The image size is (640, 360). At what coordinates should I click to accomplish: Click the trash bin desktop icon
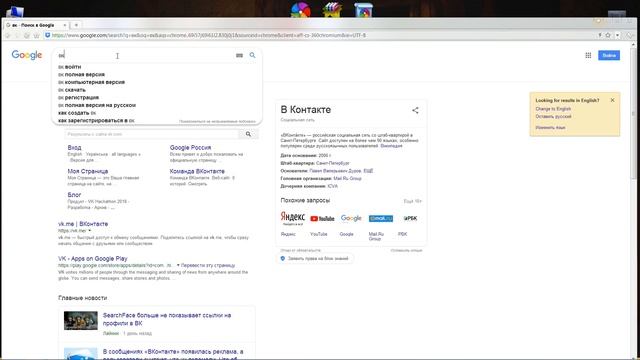(x=363, y=9)
